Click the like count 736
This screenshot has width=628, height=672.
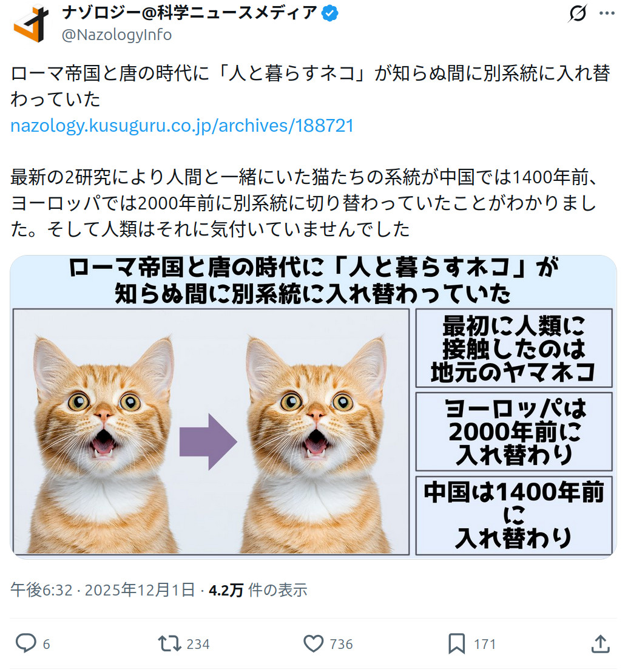[x=341, y=644]
